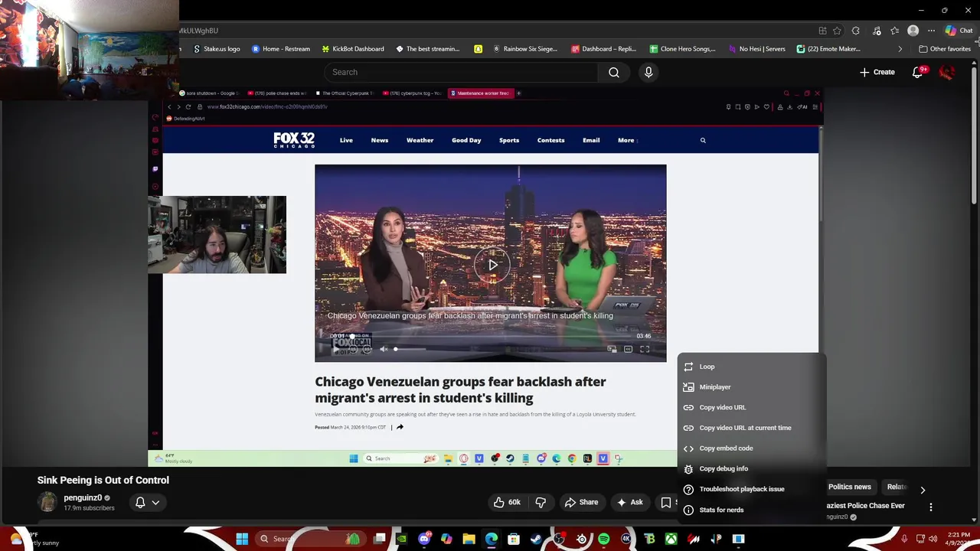This screenshot has height=551, width=980.
Task: Open Edge media control icon in toolbar
Action: (875, 31)
